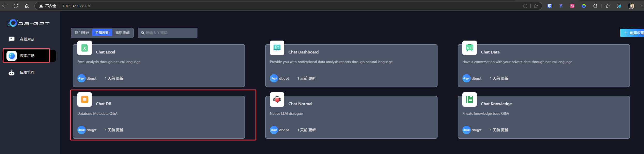Click the robot icon beside 应用管理

coord(12,72)
